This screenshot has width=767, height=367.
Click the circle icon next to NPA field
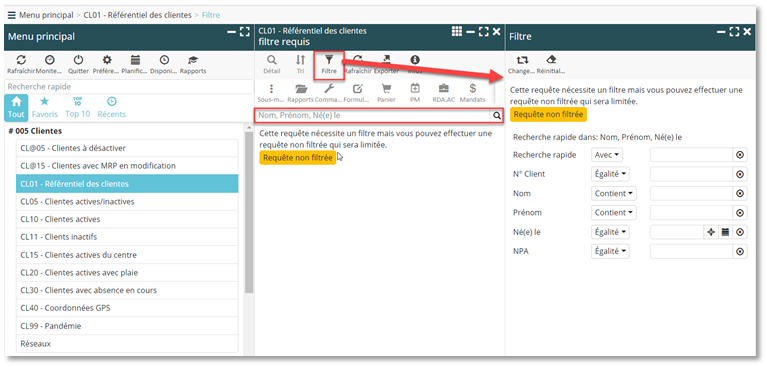740,252
